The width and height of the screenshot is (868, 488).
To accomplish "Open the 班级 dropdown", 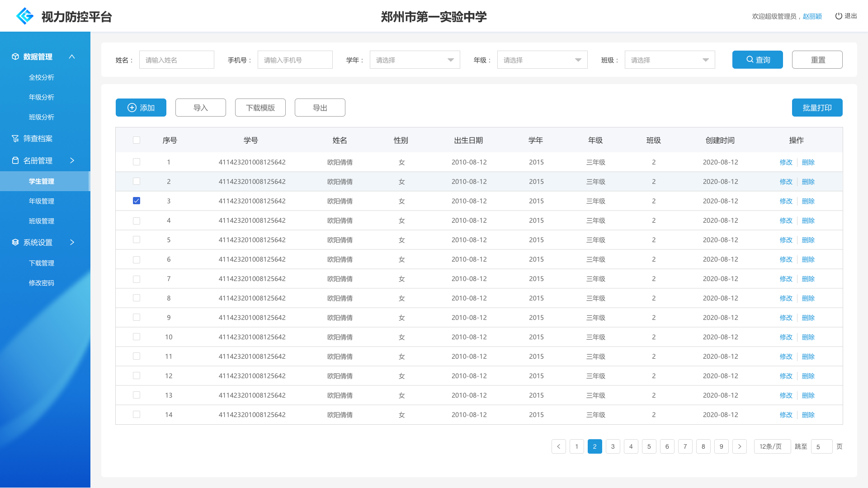I will 670,60.
